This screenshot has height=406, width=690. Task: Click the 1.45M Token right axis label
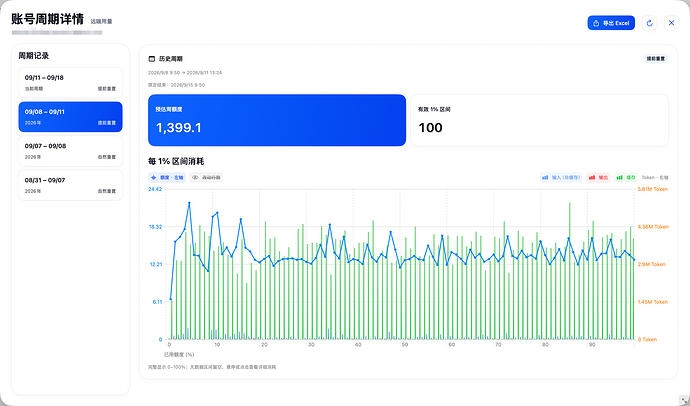coord(653,302)
